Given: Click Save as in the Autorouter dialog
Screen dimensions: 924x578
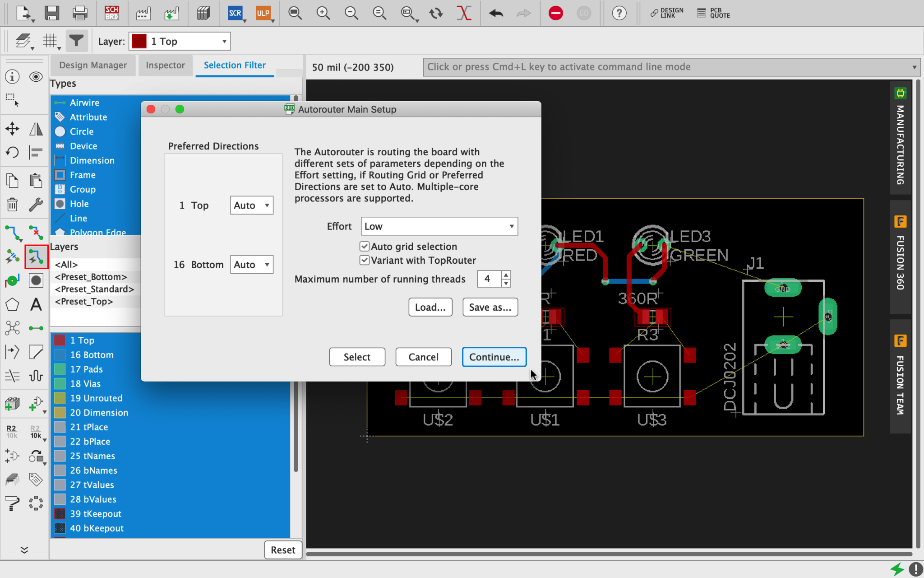Looking at the screenshot, I should coord(490,307).
